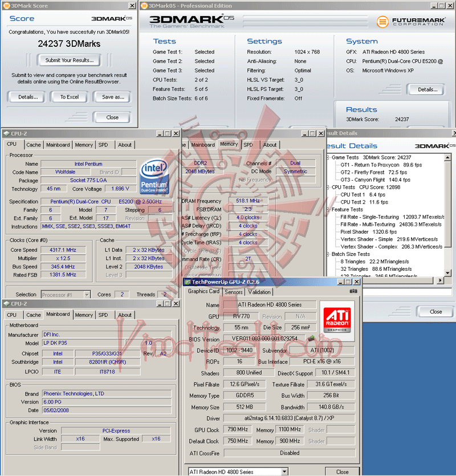
Task: Click the GPU Clock 790 MHz field
Action: tap(238, 429)
